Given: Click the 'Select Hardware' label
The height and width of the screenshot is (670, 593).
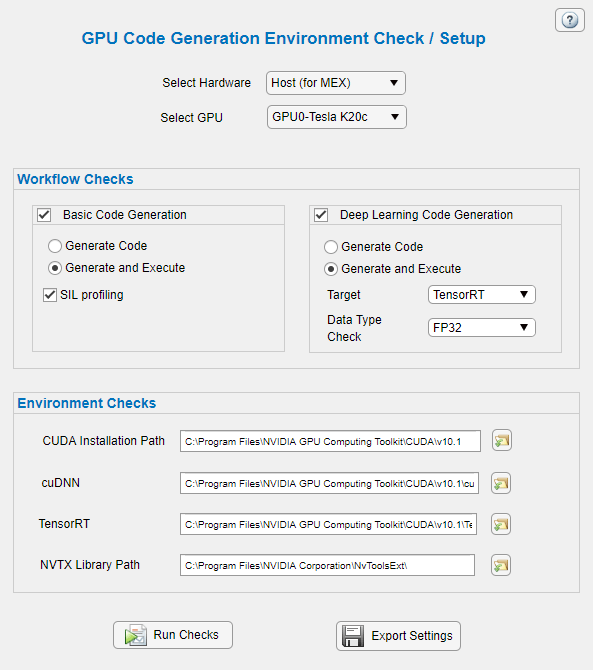Looking at the screenshot, I should 206,82.
